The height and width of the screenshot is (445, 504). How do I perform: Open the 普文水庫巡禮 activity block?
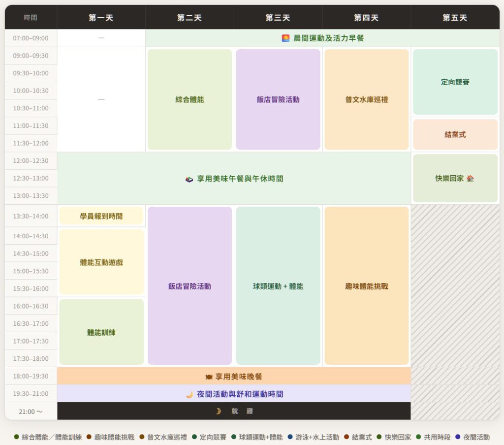(x=367, y=99)
